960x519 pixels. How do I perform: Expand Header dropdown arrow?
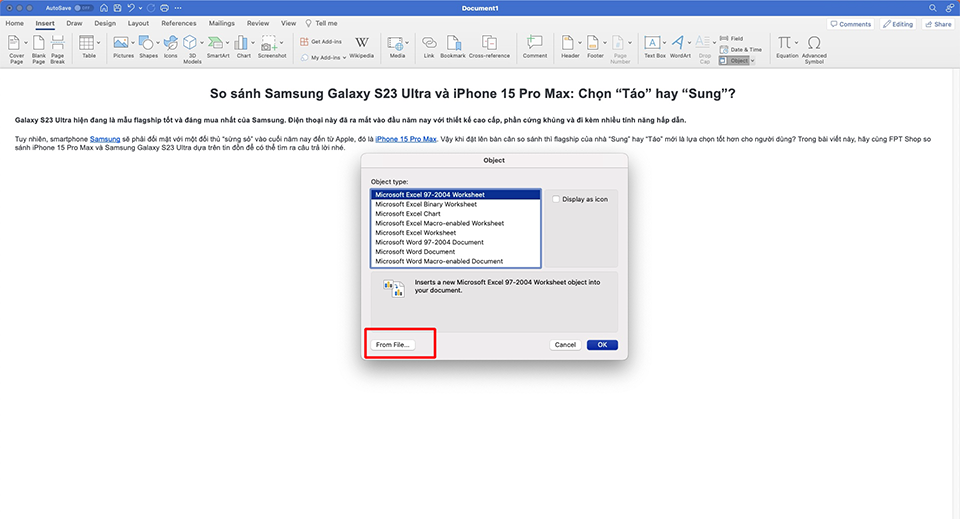579,43
